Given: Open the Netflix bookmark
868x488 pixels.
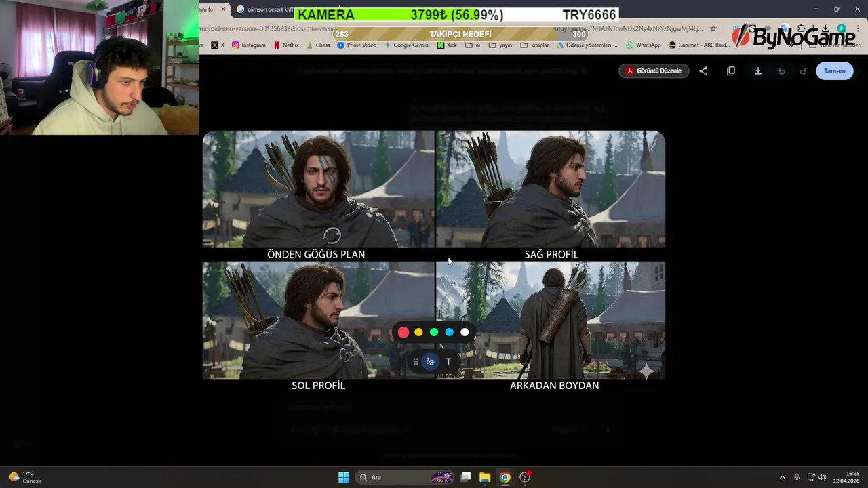Looking at the screenshot, I should coord(286,45).
